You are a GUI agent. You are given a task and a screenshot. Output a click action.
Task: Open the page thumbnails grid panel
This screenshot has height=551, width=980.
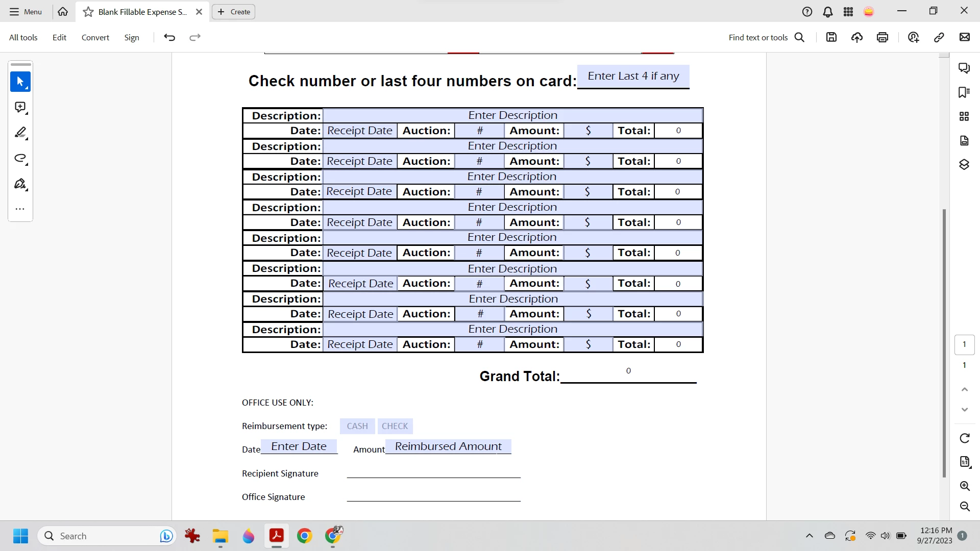click(964, 116)
